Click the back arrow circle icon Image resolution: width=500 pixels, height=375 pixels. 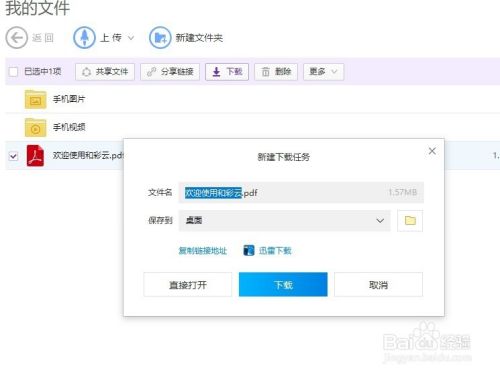tap(17, 38)
